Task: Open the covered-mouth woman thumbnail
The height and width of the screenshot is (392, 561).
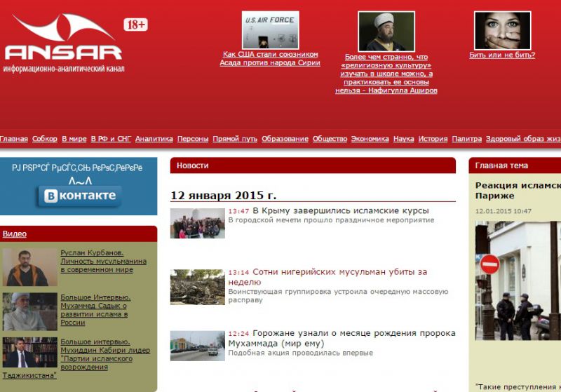Action: [502, 30]
